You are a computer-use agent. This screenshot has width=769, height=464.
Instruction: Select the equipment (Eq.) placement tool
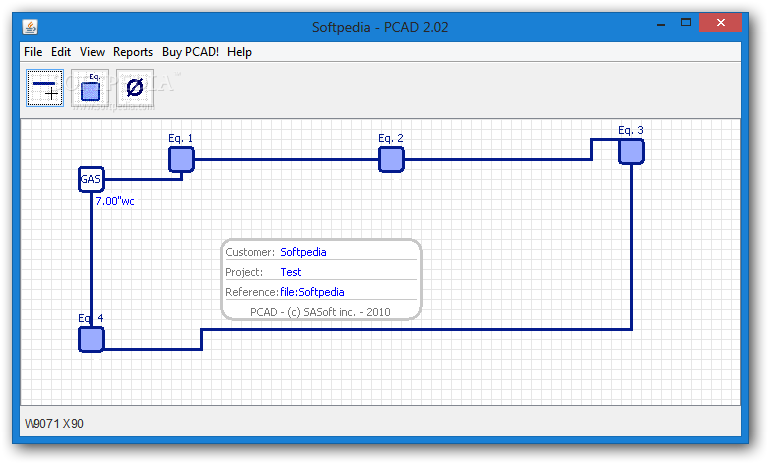click(x=90, y=88)
